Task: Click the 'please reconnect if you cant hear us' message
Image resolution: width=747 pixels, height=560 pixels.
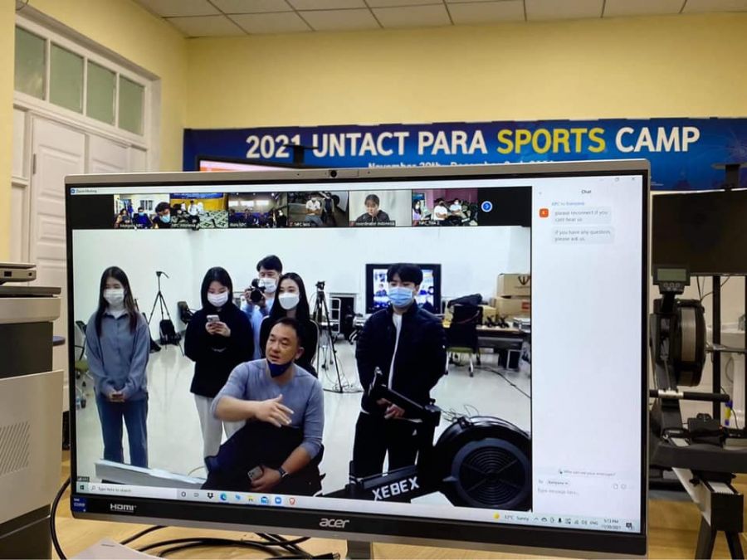Action: tap(581, 216)
